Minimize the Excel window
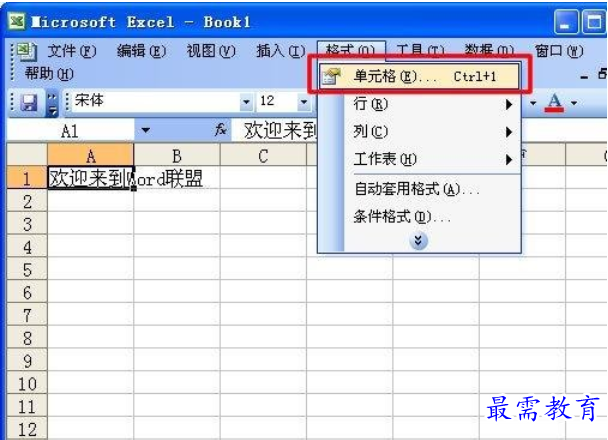 (566, 23)
